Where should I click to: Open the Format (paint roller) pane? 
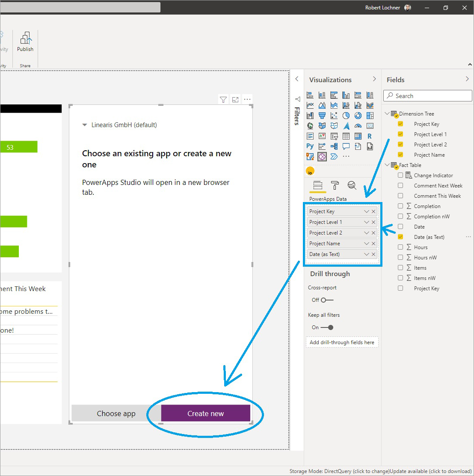(335, 186)
